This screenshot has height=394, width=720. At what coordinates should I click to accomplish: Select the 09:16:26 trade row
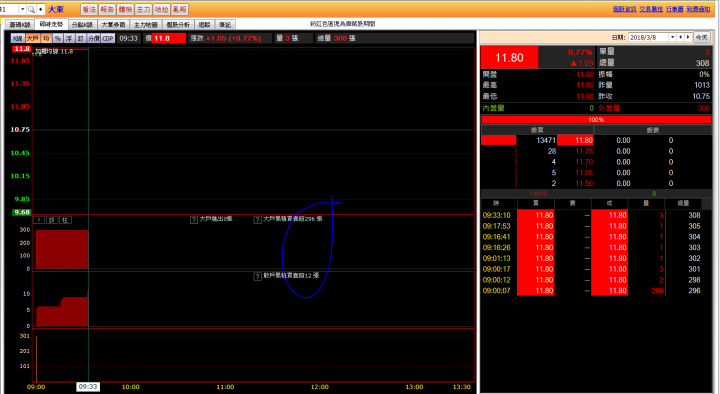point(596,248)
